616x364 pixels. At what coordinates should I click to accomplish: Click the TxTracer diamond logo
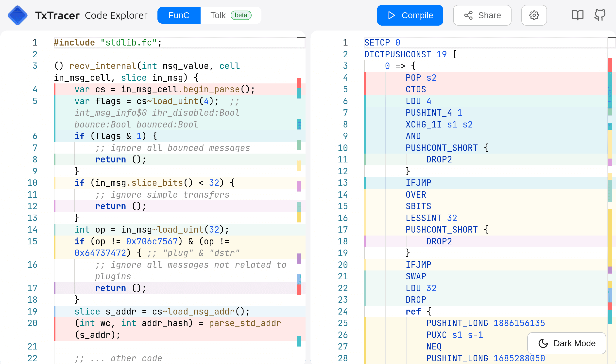[17, 15]
